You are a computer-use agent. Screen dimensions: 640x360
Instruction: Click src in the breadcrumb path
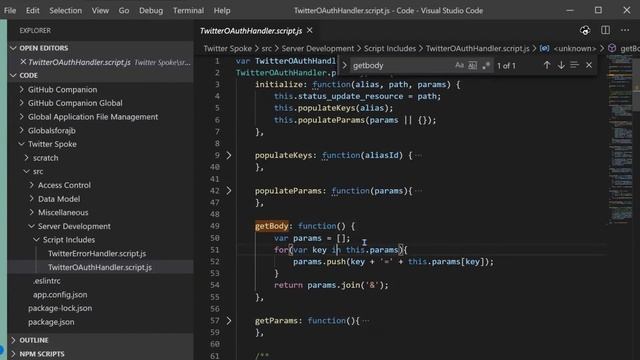pos(267,49)
